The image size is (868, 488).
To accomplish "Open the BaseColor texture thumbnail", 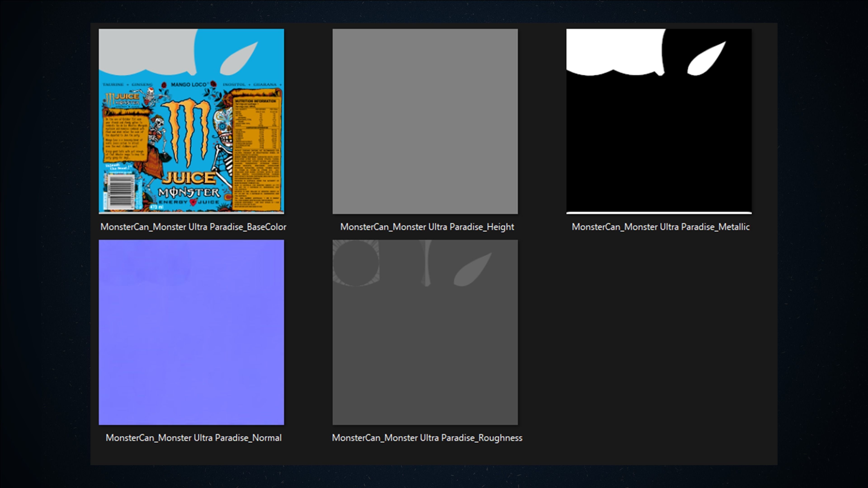I will point(191,121).
